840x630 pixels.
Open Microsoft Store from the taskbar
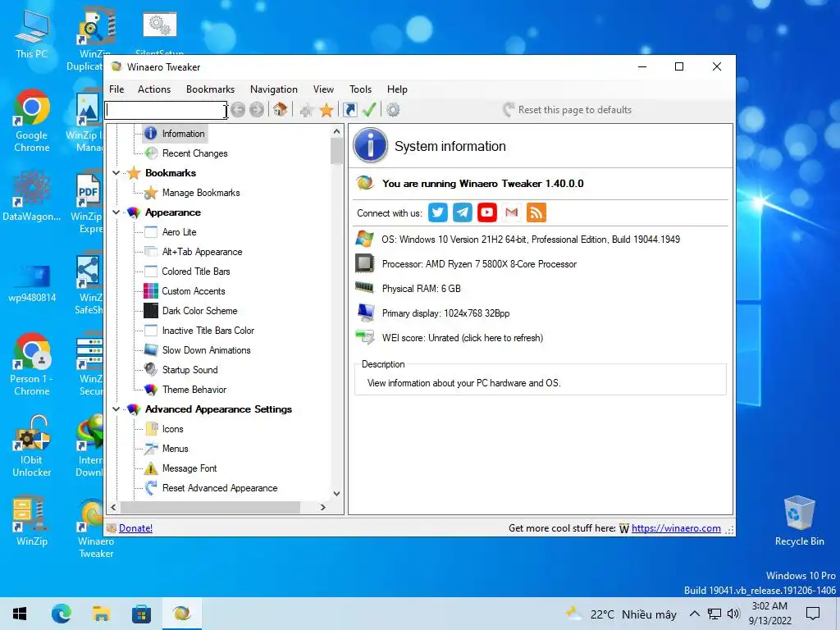pyautogui.click(x=141, y=614)
